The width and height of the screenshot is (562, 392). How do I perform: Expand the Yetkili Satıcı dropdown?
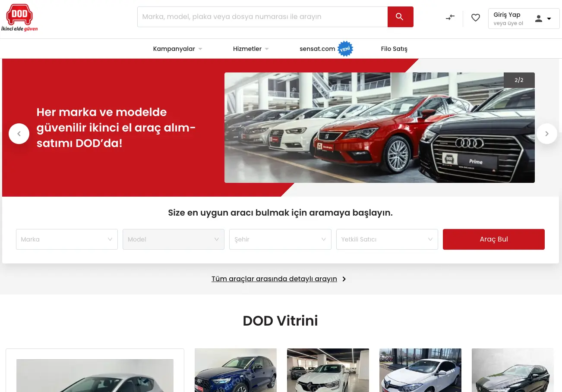387,239
